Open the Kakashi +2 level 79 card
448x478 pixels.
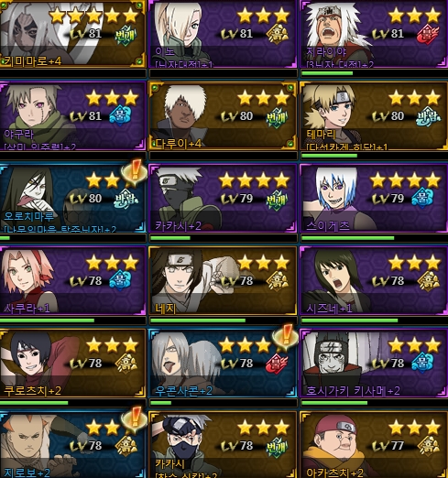point(223,199)
